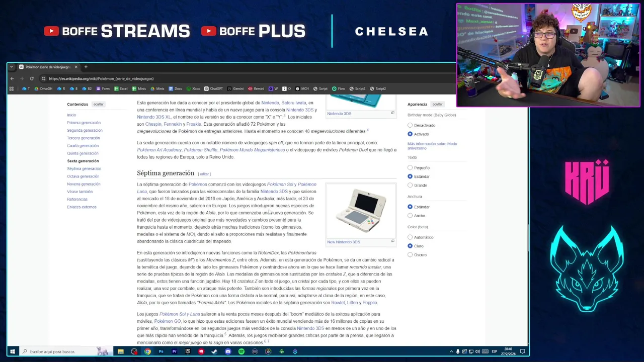This screenshot has width=644, height=362.
Task: Reload the Wikipedia page
Action: coord(32,78)
